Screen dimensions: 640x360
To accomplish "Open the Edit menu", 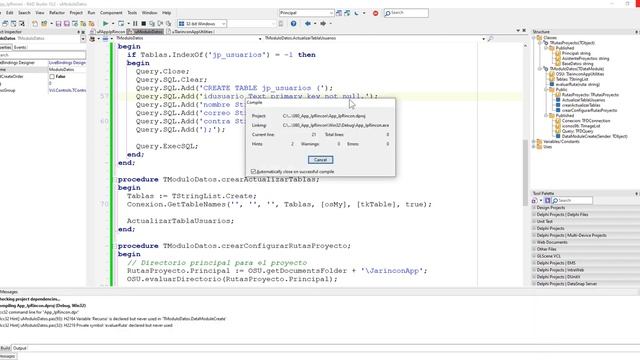I will [9, 13].
